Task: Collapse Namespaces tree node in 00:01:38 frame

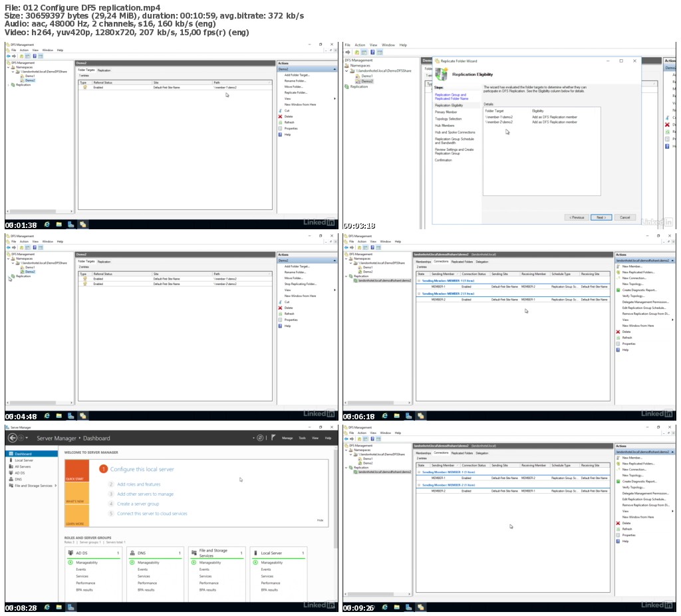Action: 8,67
